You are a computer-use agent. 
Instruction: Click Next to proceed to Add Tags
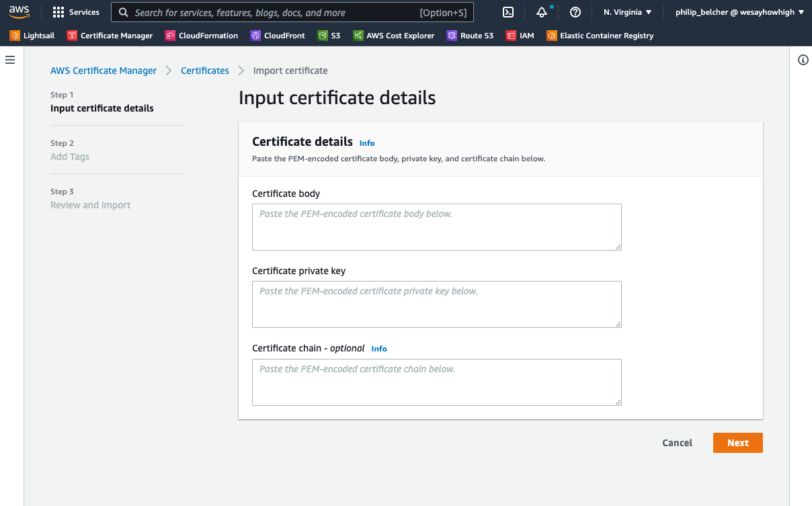click(x=737, y=442)
